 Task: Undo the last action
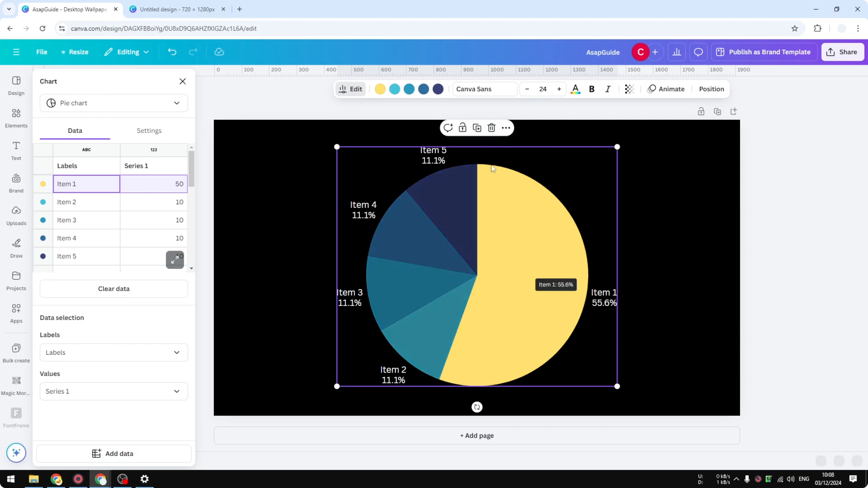point(172,52)
